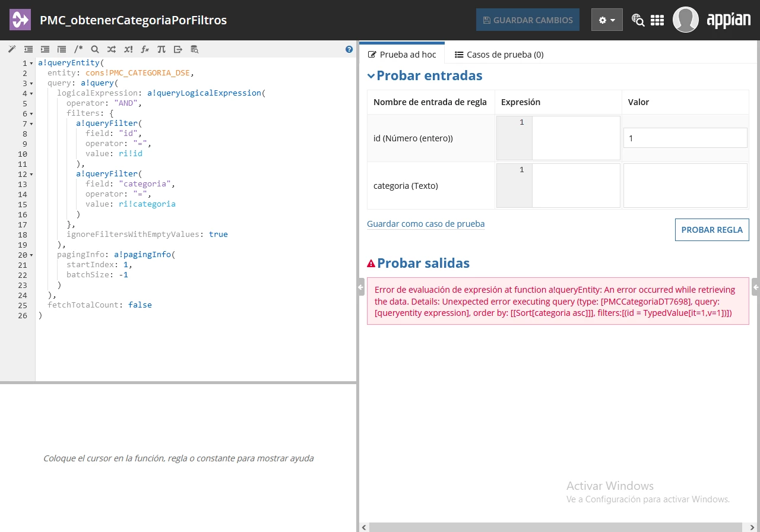Click the x! toolbar icon
760x532 pixels.
pyautogui.click(x=128, y=49)
